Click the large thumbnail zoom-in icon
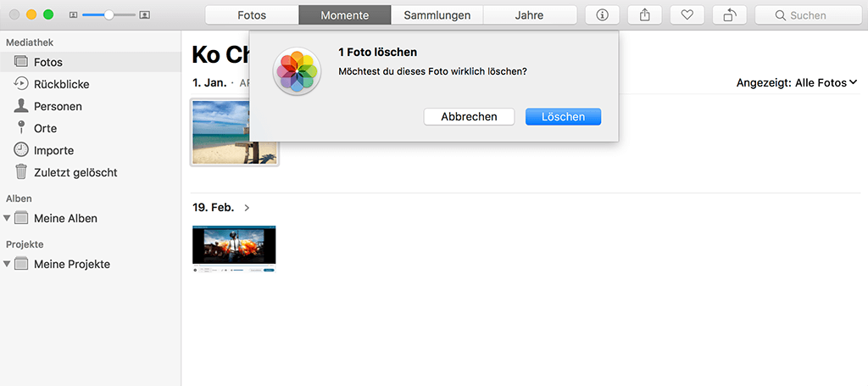Image resolution: width=868 pixels, height=386 pixels. (144, 15)
